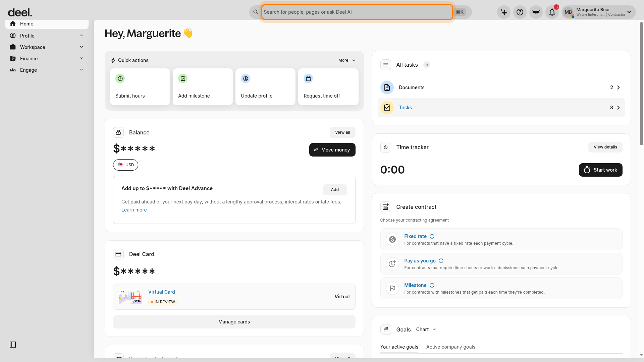Open notifications bell
644x362 pixels.
552,12
